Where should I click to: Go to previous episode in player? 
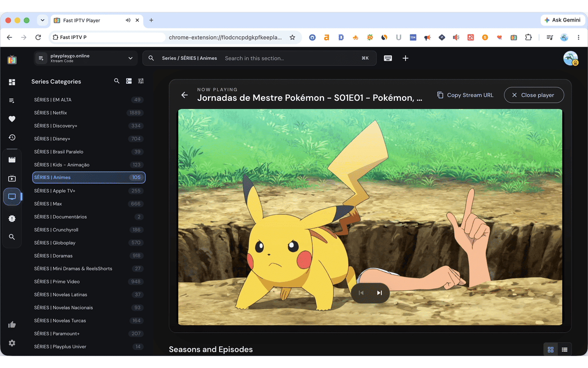tap(361, 293)
